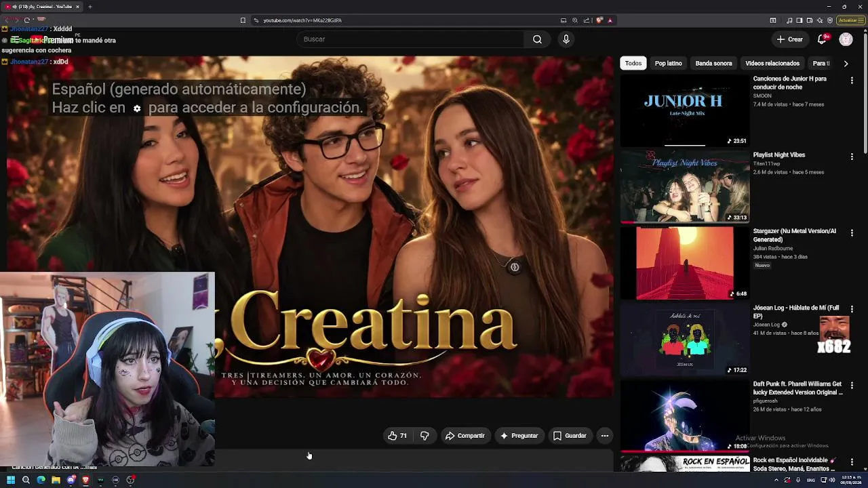Open Brave Shields lion icon
Image resolution: width=868 pixels, height=488 pixels.
pyautogui.click(x=599, y=20)
